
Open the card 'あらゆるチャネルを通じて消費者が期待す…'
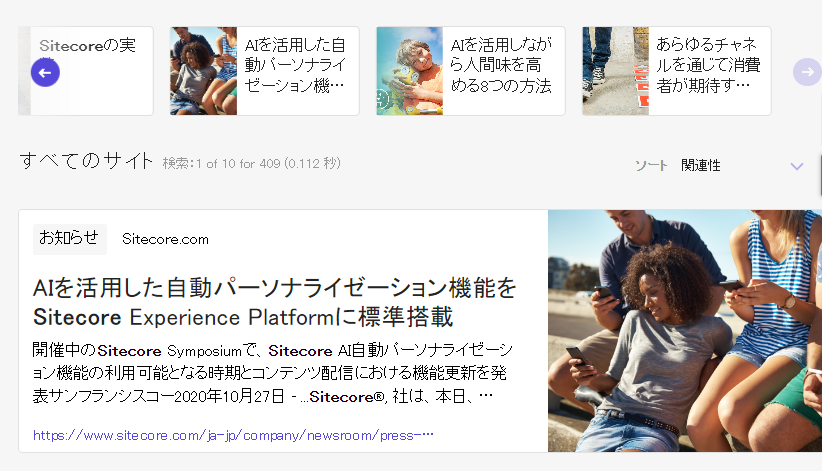pyautogui.click(x=676, y=71)
